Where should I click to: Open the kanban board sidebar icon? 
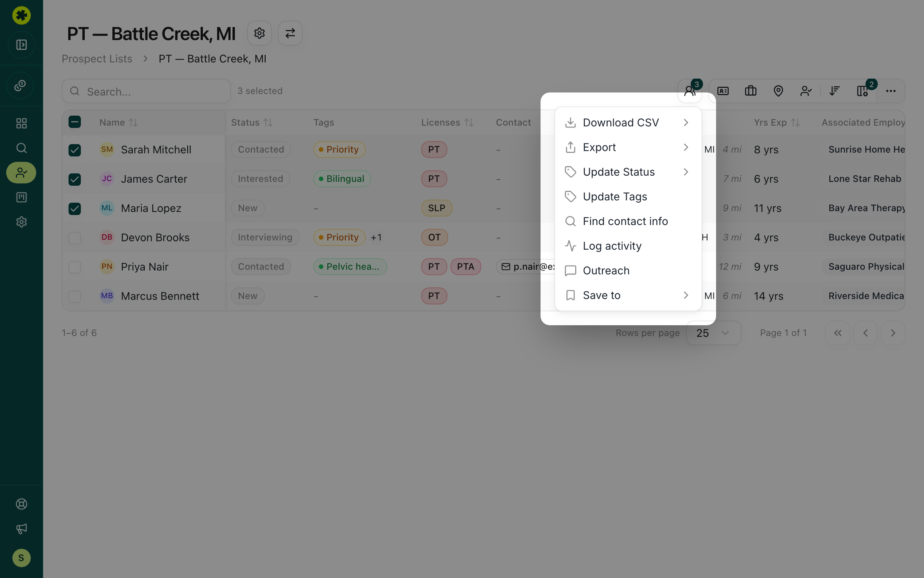click(x=22, y=197)
